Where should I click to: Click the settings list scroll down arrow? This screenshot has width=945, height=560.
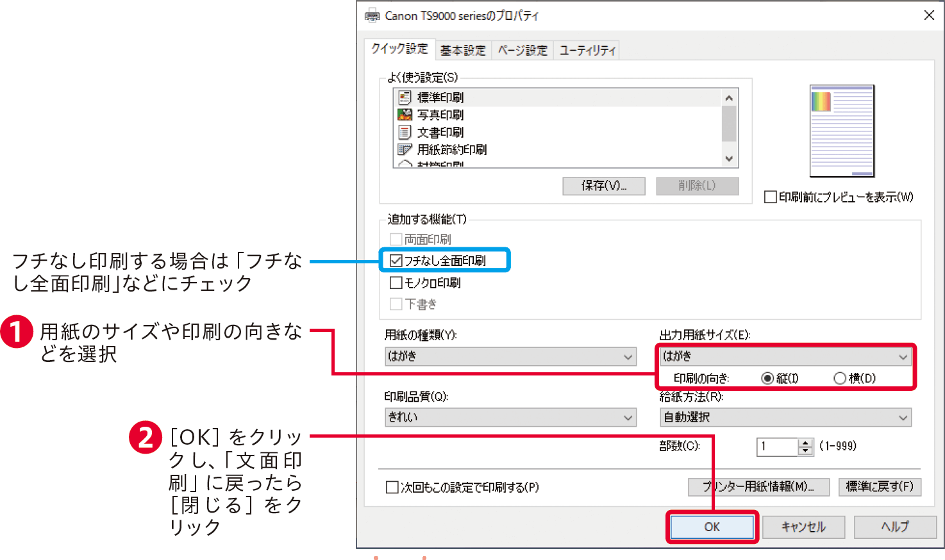[x=729, y=158]
